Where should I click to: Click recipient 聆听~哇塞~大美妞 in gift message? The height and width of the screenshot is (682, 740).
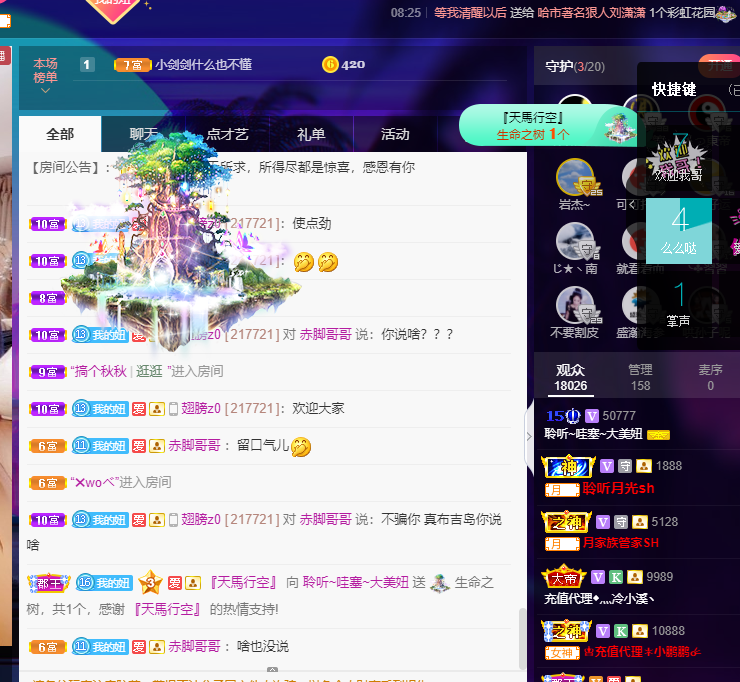point(356,582)
